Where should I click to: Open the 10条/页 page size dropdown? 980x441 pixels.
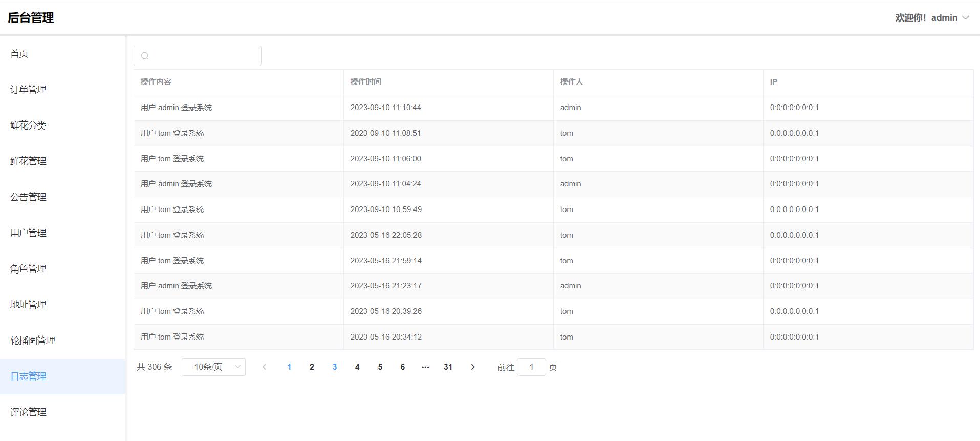(x=213, y=367)
